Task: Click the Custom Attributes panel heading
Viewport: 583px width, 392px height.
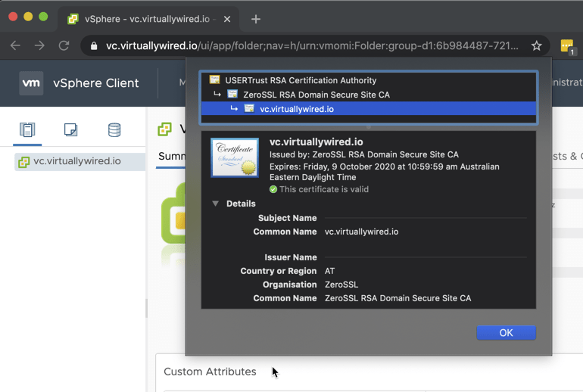Action: 210,372
